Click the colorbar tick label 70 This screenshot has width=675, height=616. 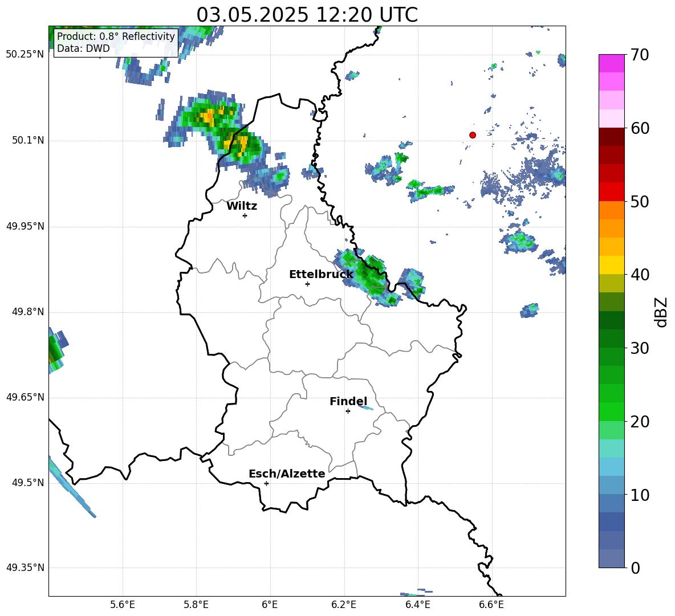640,55
